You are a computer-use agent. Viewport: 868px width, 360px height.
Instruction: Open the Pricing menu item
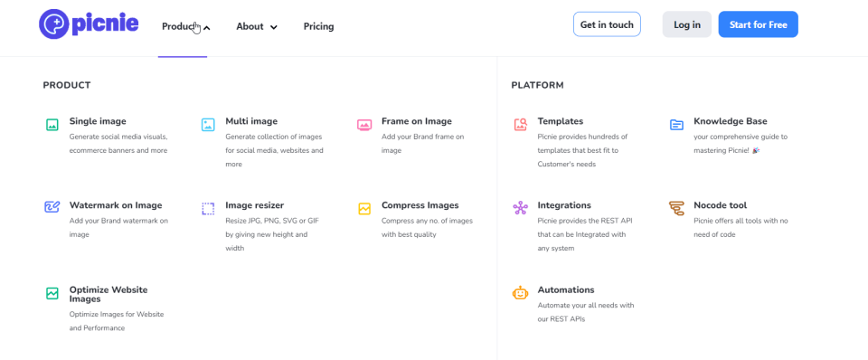319,26
